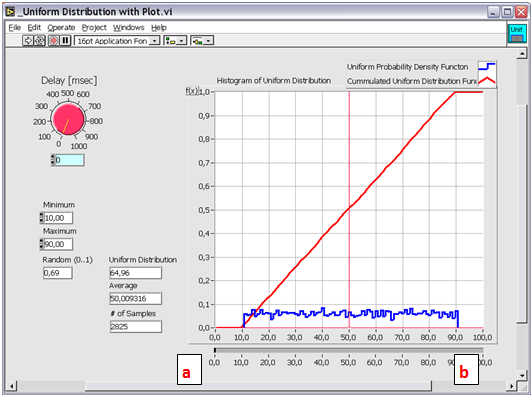This screenshot has width=532, height=396.
Task: Click the LabVIEW icon in title bar
Action: point(11,12)
